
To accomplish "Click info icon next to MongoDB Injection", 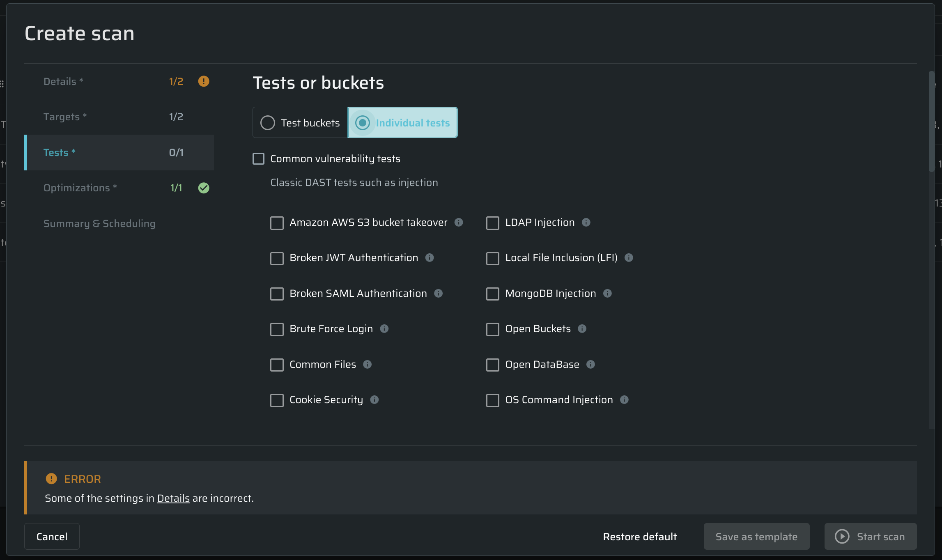I will tap(607, 293).
